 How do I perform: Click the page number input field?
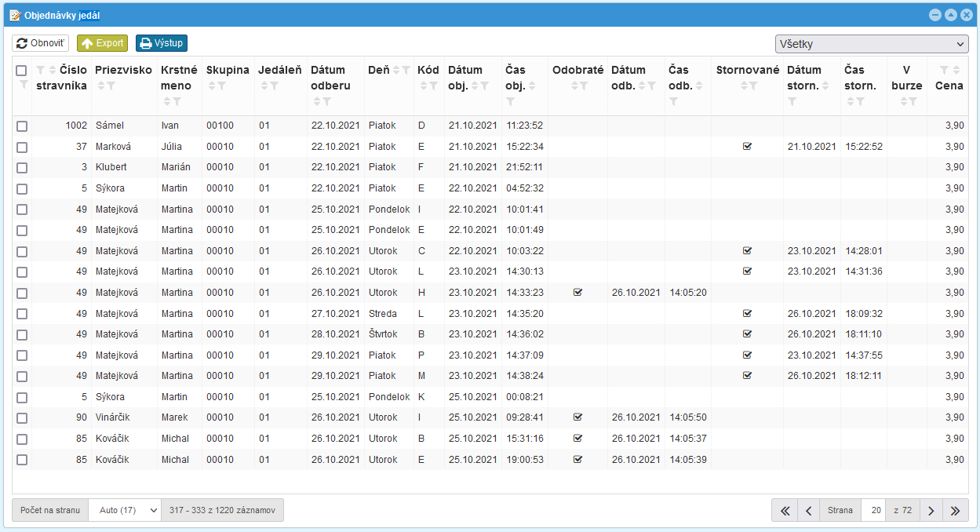(875, 511)
